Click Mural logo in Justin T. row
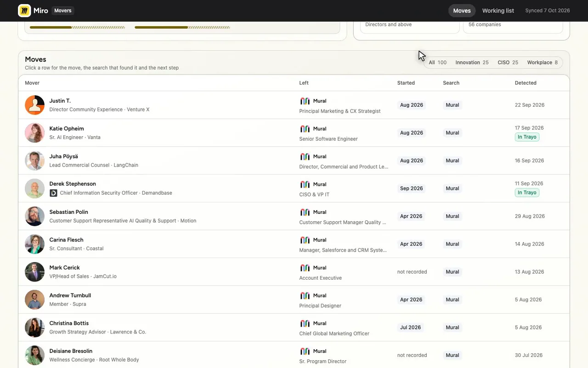This screenshot has width=588, height=368. (x=305, y=101)
